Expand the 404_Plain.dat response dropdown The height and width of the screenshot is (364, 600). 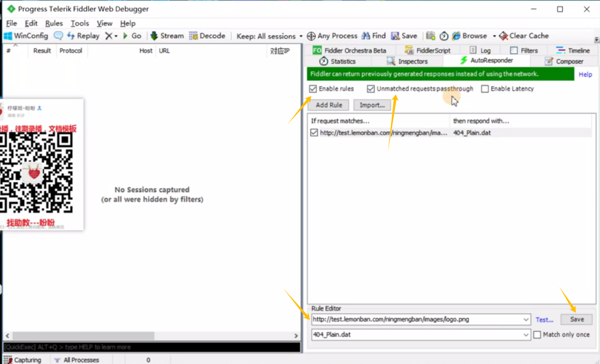(526, 335)
